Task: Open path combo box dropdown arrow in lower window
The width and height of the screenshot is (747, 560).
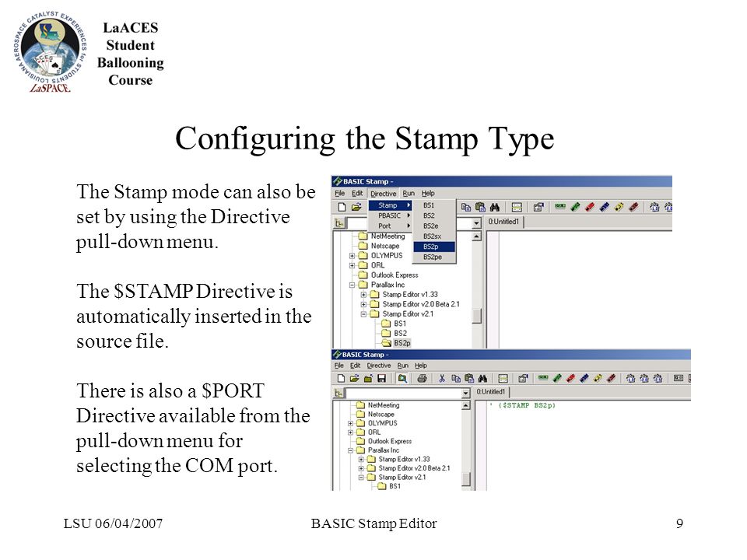Action: click(x=466, y=394)
